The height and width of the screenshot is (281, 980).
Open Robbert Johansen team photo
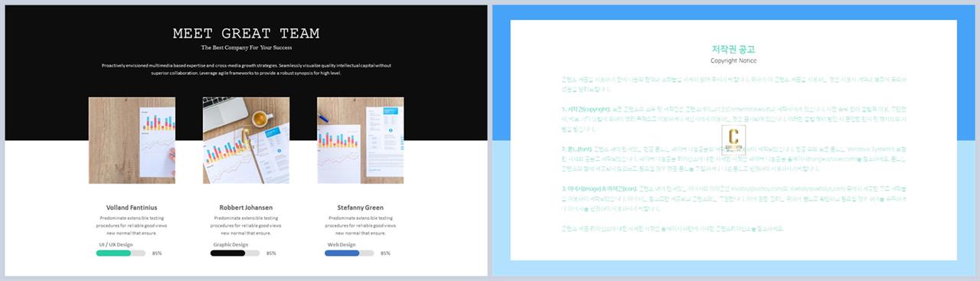246,140
